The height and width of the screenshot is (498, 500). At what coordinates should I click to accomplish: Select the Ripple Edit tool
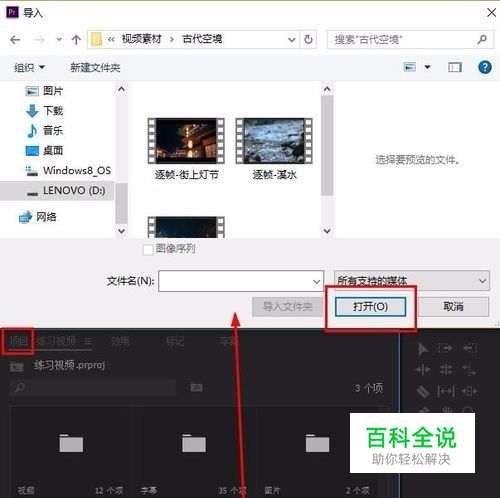pos(423,370)
